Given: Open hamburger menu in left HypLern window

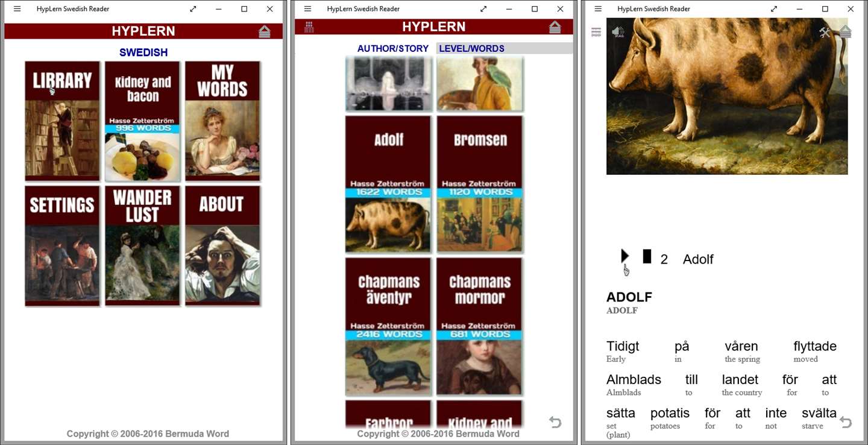Looking at the screenshot, I should 17,9.
